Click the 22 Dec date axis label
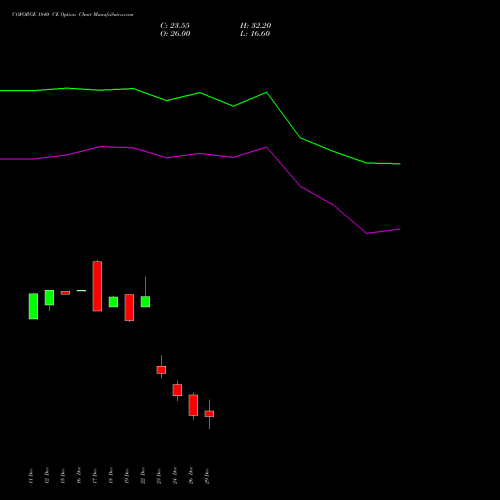500x500 pixels. (x=143, y=476)
